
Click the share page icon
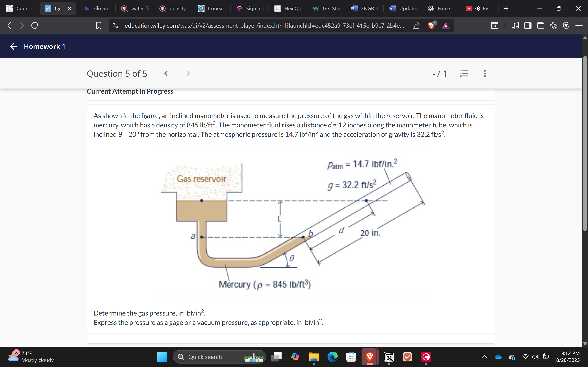(x=416, y=25)
